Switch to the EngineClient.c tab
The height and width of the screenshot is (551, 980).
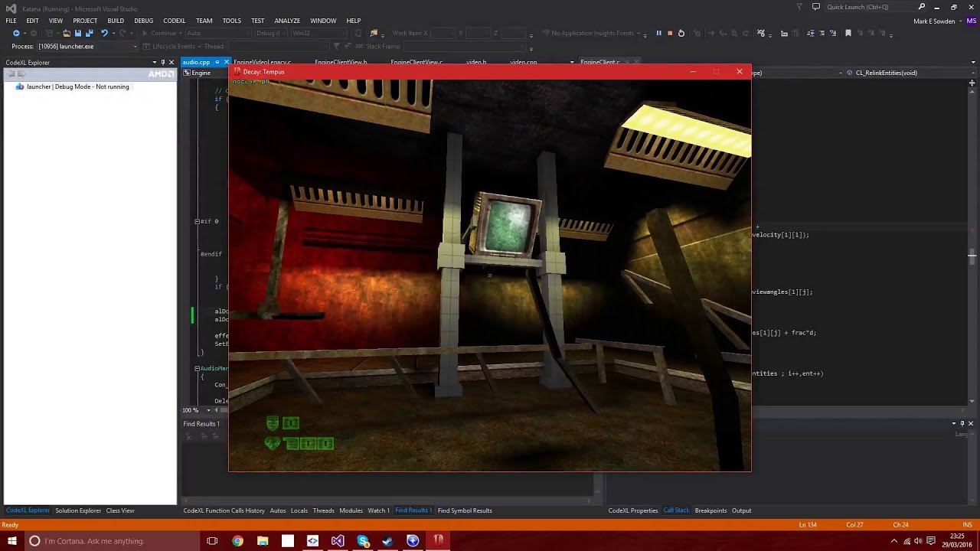point(600,62)
